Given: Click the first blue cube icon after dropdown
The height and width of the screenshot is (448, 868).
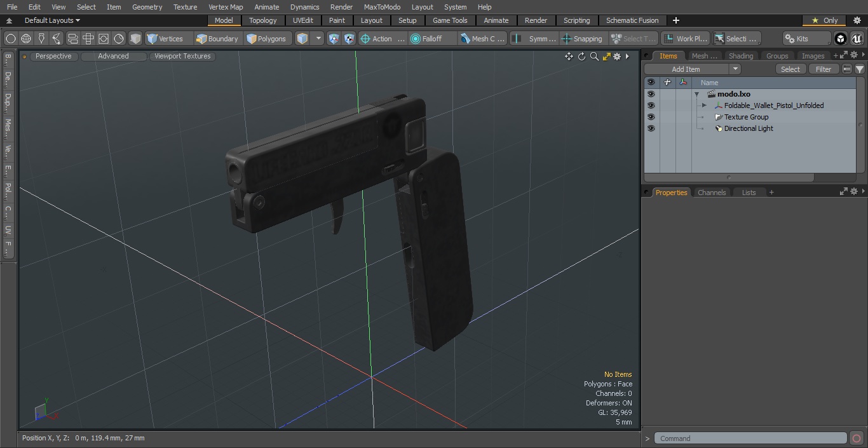Looking at the screenshot, I should pos(334,39).
